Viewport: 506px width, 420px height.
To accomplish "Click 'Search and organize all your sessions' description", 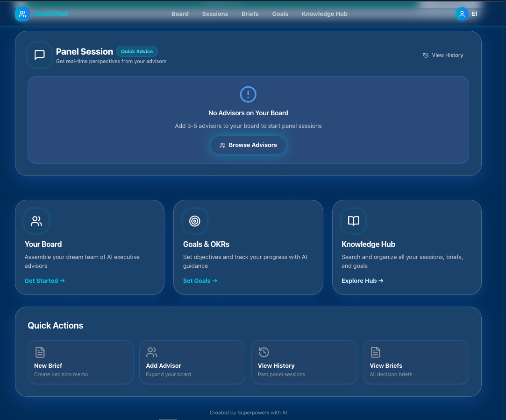I will pyautogui.click(x=402, y=261).
